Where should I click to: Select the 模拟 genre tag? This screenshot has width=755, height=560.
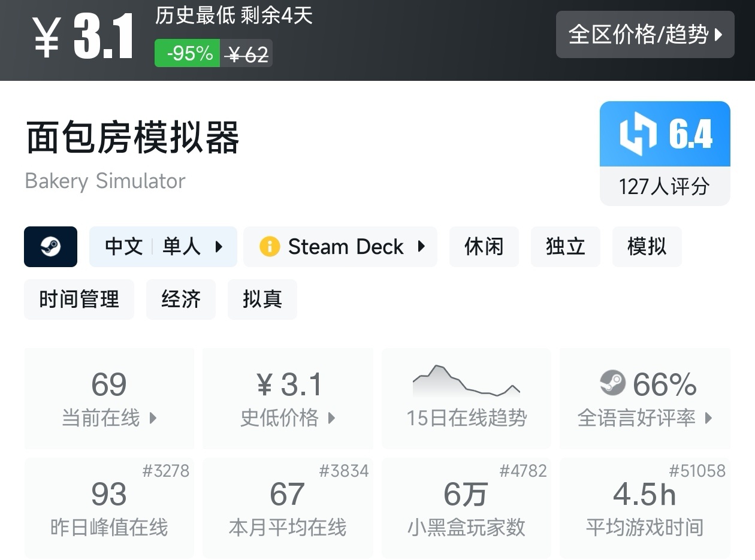click(x=647, y=247)
